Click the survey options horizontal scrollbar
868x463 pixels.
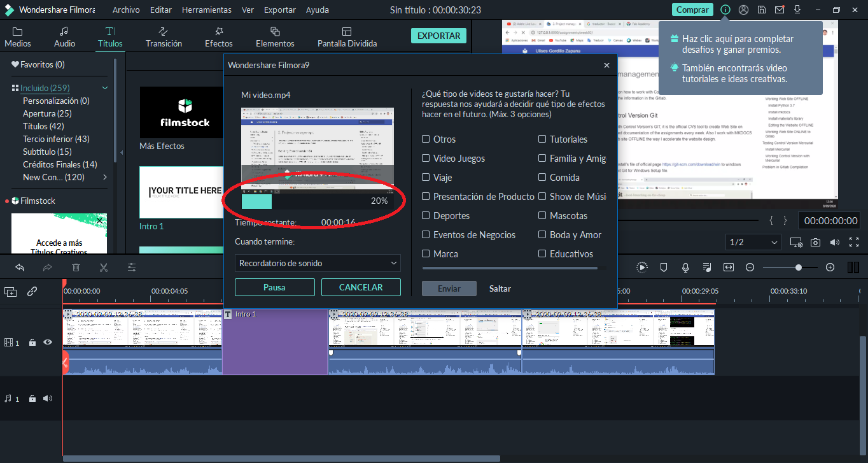point(510,268)
